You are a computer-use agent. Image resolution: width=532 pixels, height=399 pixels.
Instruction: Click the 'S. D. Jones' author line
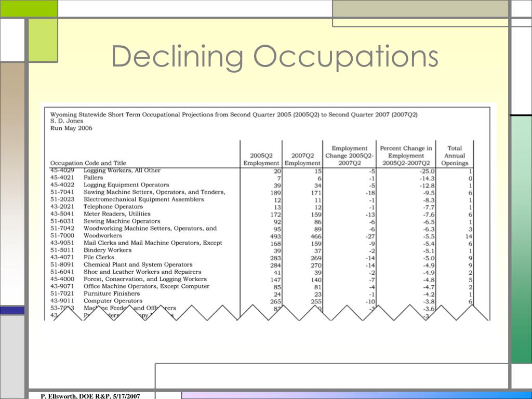click(67, 121)
